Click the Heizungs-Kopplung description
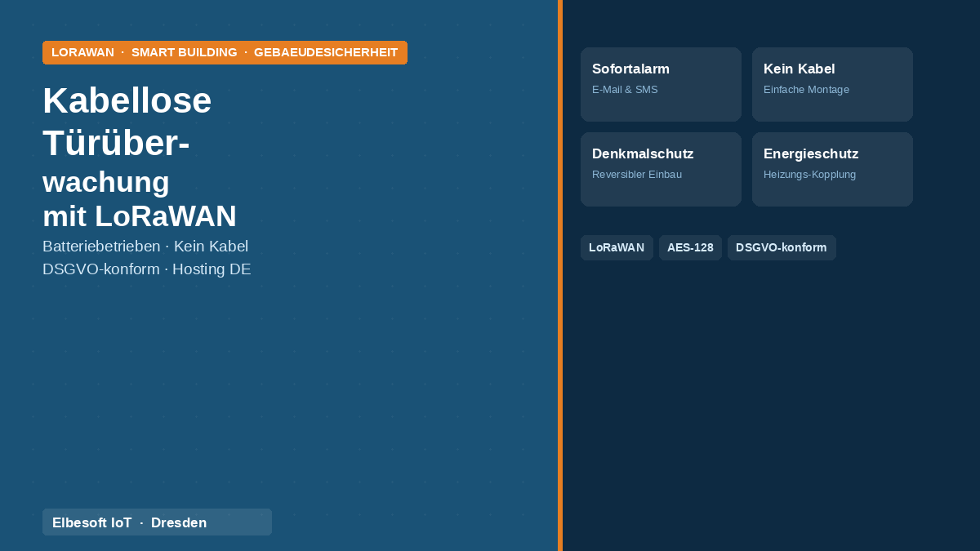 point(809,175)
